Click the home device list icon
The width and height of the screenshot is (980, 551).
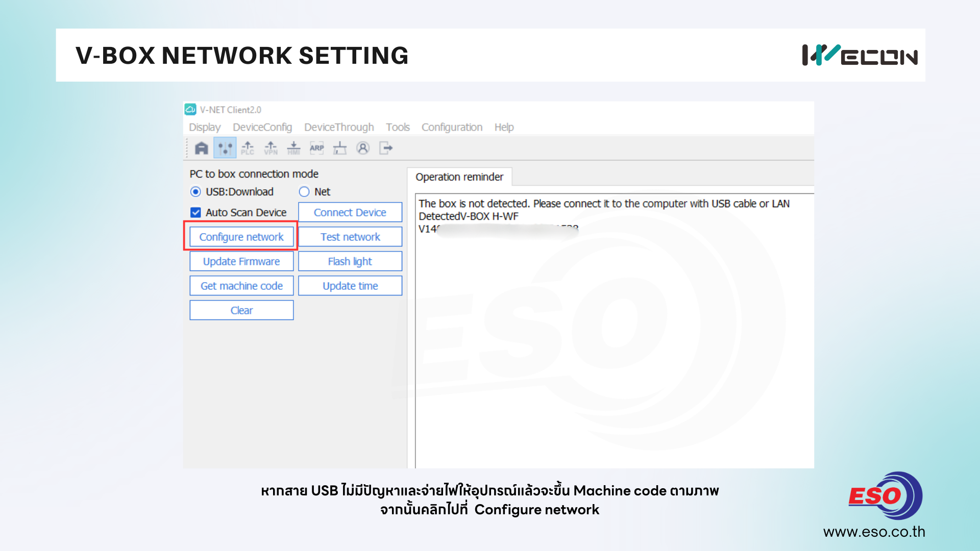tap(202, 148)
